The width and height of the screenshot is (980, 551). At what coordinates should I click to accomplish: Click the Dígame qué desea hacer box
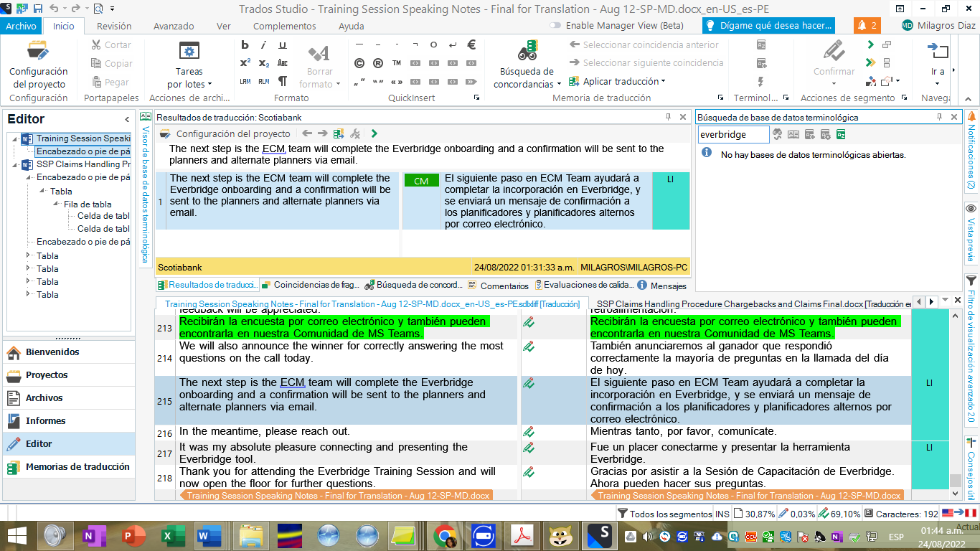[x=768, y=25]
